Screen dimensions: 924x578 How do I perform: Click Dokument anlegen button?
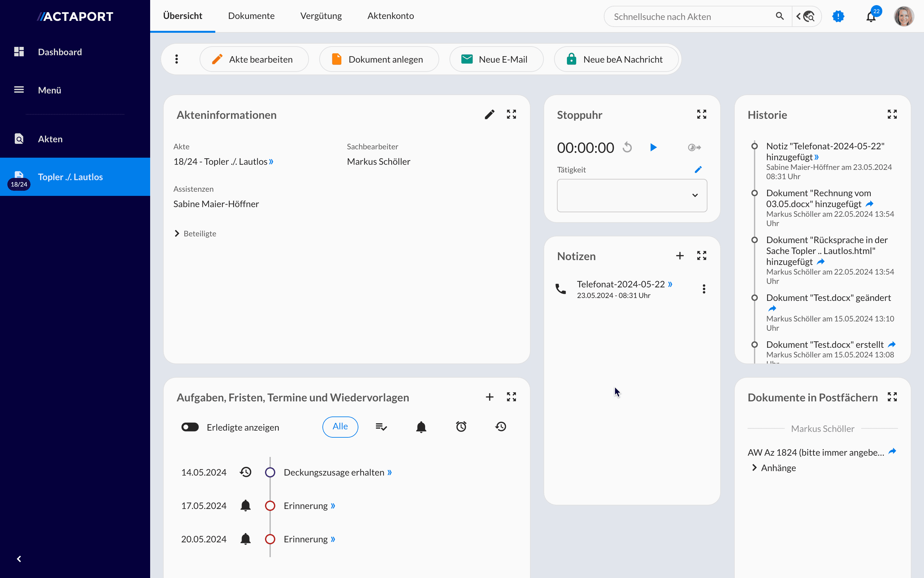pos(379,59)
